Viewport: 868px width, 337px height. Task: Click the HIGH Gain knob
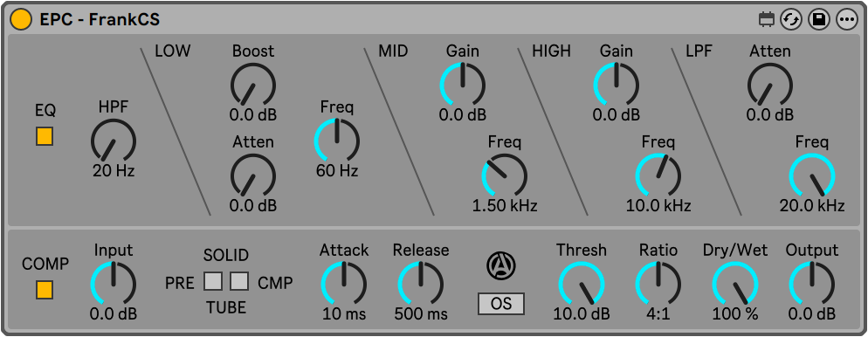tap(617, 85)
